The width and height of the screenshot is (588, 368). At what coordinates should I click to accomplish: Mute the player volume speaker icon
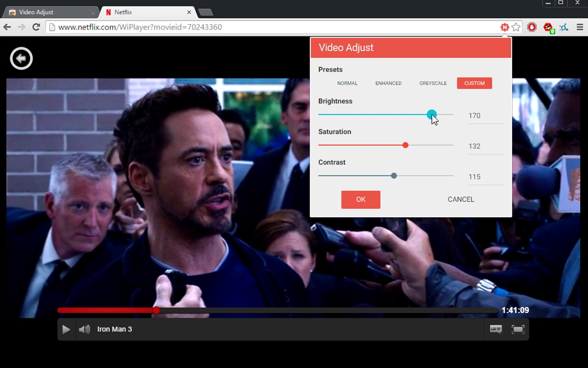coord(85,329)
